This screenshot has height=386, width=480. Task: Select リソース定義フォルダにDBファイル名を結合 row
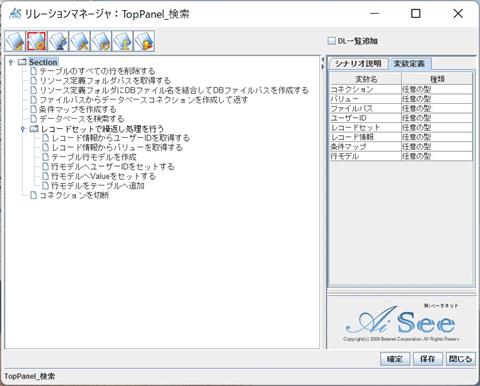coord(174,90)
